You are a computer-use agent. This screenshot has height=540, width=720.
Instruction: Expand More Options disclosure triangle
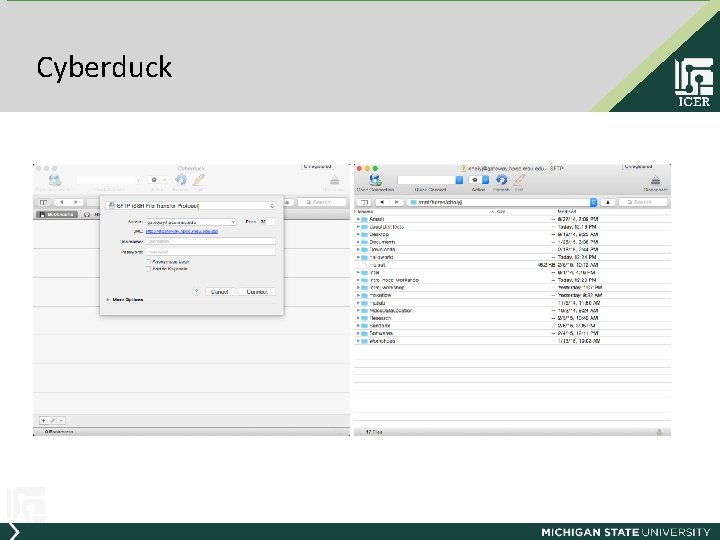(x=108, y=299)
